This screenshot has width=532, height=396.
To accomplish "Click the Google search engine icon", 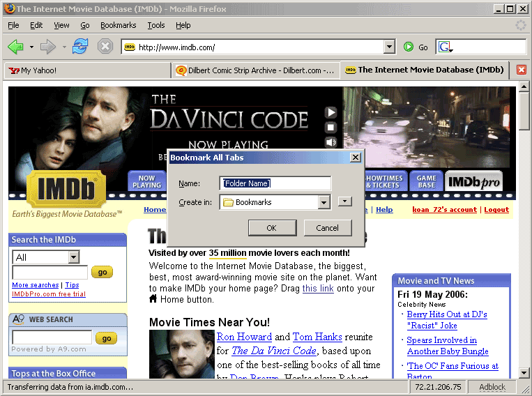I will pyautogui.click(x=445, y=47).
